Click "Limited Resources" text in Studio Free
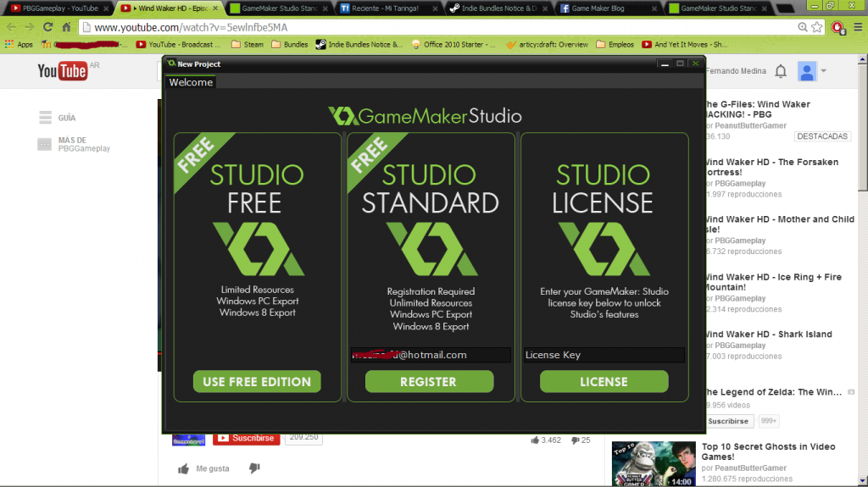868x487 pixels. click(258, 290)
